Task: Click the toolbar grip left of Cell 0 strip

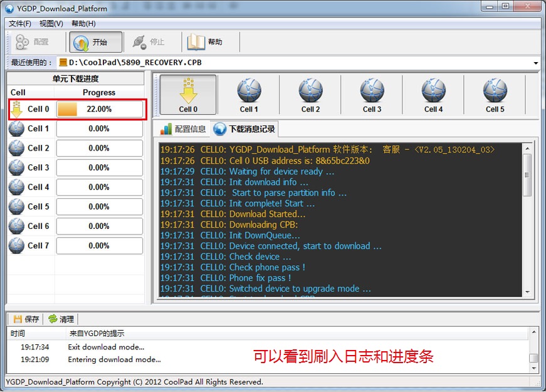Action: [x=156, y=95]
